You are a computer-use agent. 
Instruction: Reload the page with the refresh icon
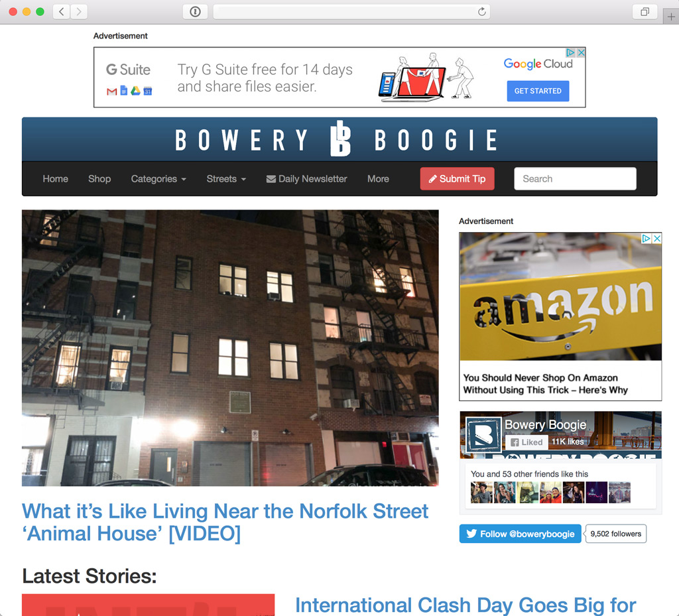click(481, 12)
